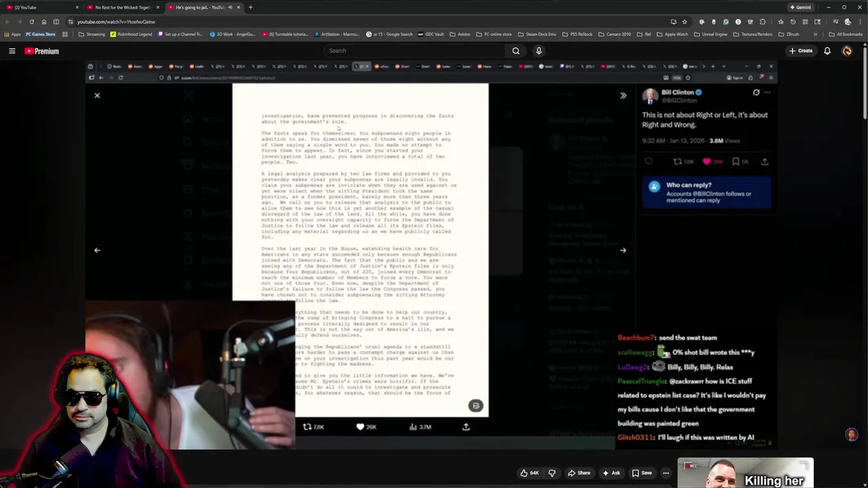Go back in browser history
Viewport: 868px width, 488px height.
[x=7, y=22]
